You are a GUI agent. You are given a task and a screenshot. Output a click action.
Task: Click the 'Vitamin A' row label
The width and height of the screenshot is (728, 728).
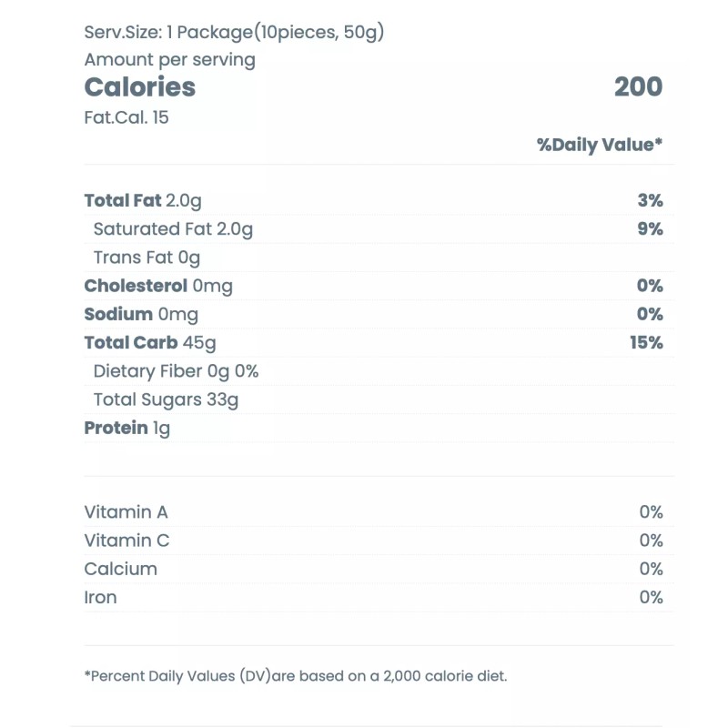point(126,512)
